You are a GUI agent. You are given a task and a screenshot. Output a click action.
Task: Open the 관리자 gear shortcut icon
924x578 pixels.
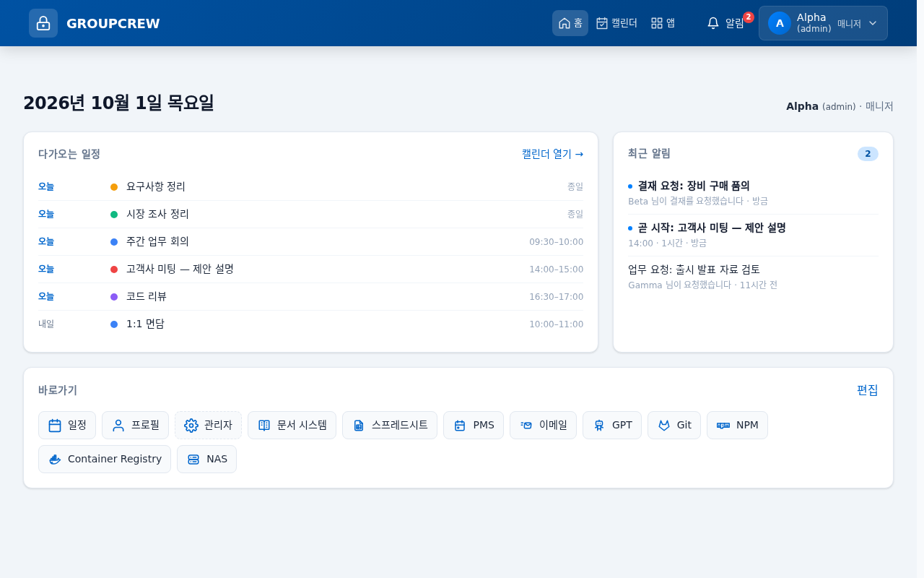tap(191, 426)
